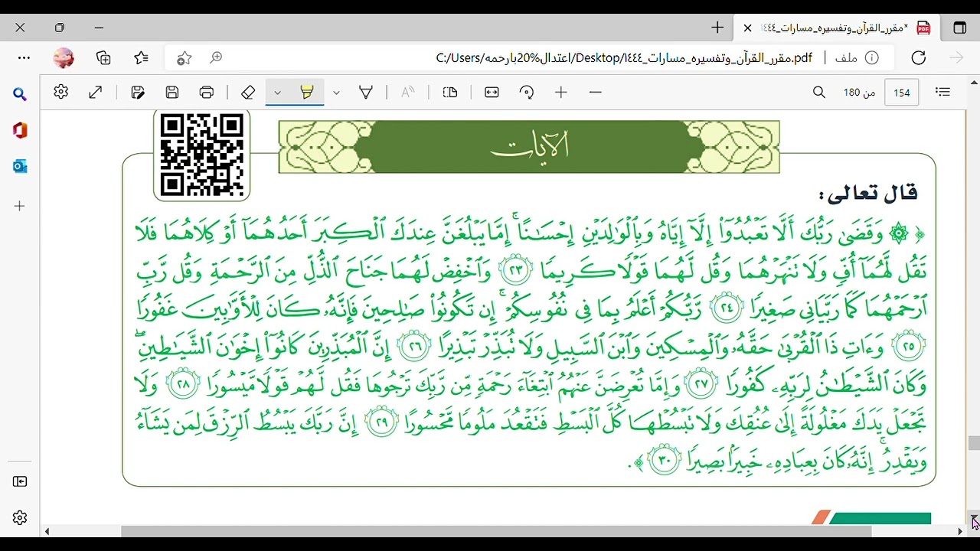This screenshot has height=551, width=980.
Task: Add a sidebar app with the plus icon
Action: point(20,206)
